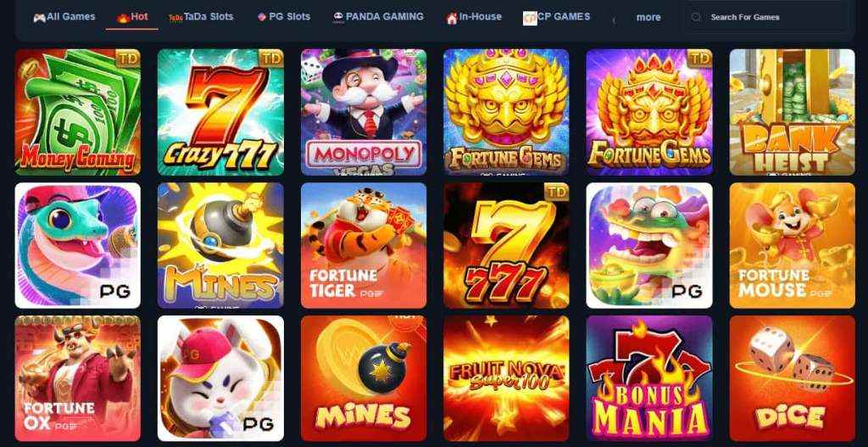
Task: Open the CP GAMES category
Action: tap(556, 17)
